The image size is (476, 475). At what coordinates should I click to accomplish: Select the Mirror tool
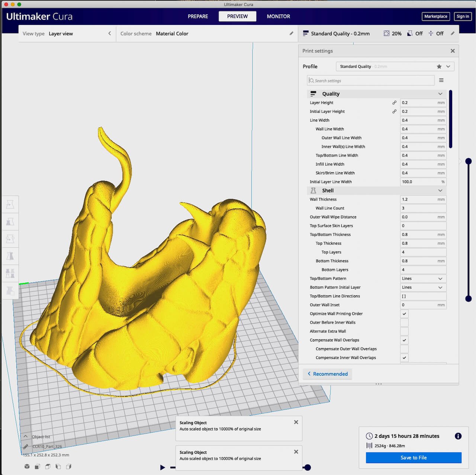point(10,256)
